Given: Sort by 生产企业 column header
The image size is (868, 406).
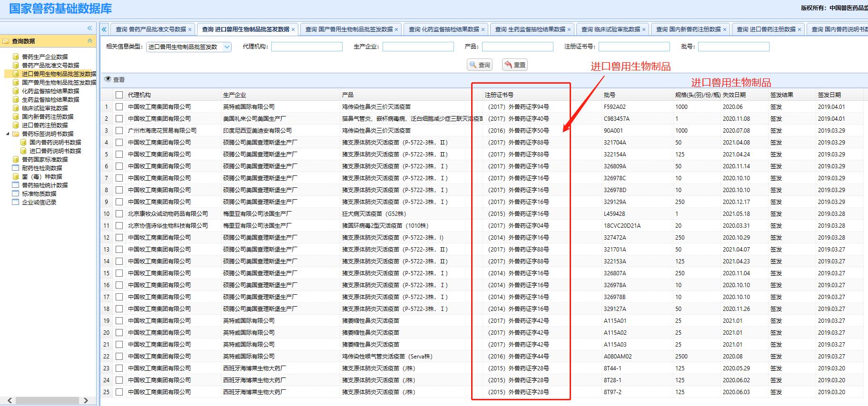Looking at the screenshot, I should click(x=280, y=95).
